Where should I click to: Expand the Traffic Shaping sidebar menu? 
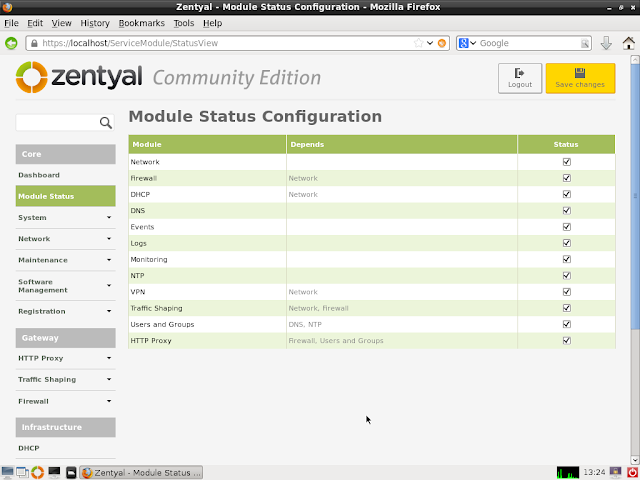65,380
